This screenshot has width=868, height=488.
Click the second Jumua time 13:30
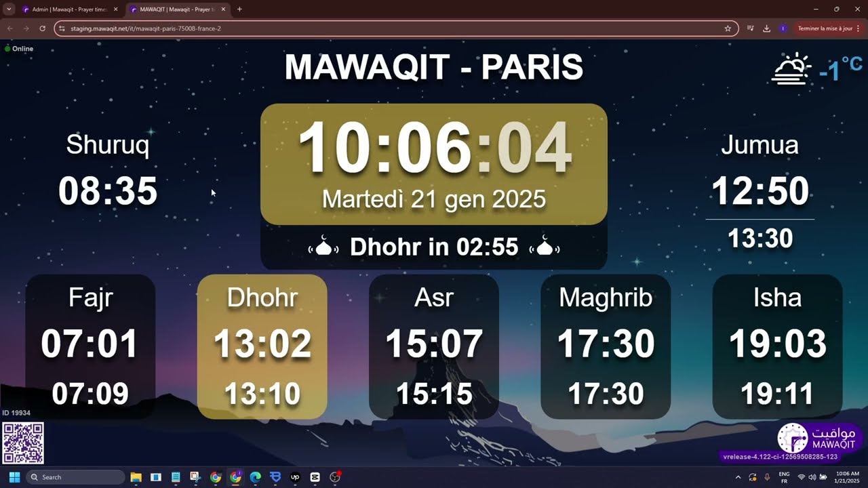point(760,239)
